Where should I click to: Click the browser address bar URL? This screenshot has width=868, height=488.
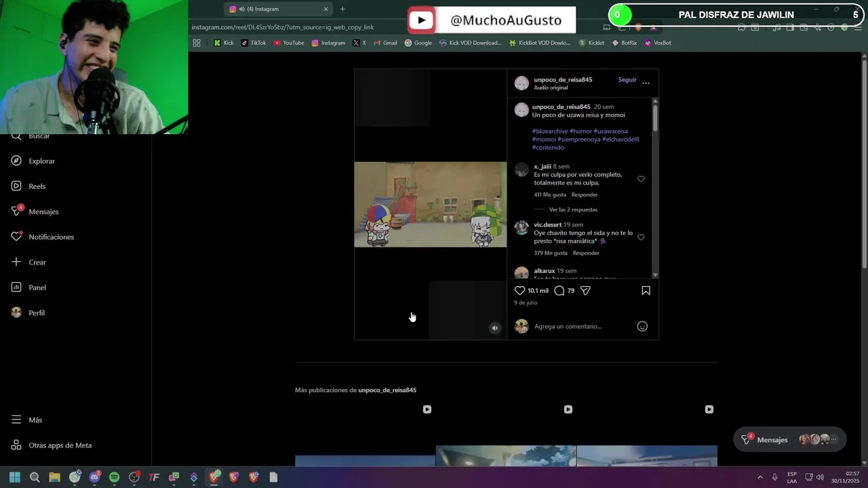coord(283,28)
